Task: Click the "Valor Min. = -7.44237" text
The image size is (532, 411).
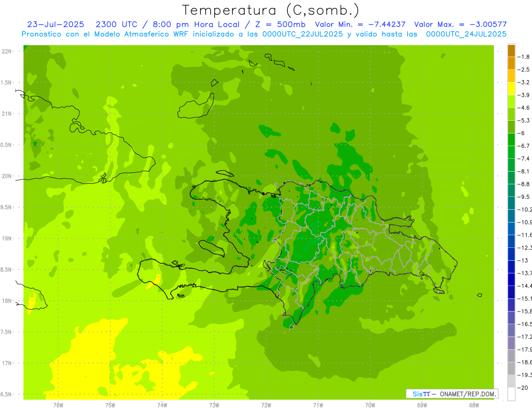Action: click(360, 24)
